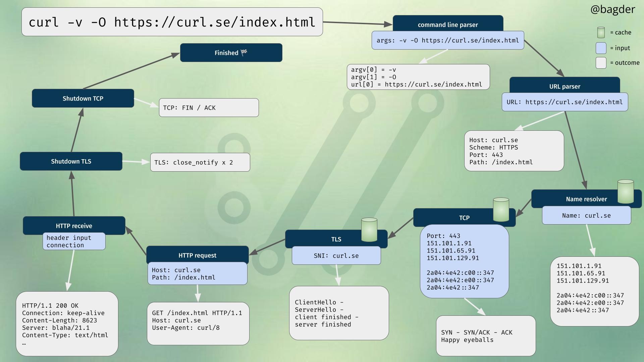Select the command line parser box
Image resolution: width=644 pixels, height=362 pixels.
coord(447,24)
